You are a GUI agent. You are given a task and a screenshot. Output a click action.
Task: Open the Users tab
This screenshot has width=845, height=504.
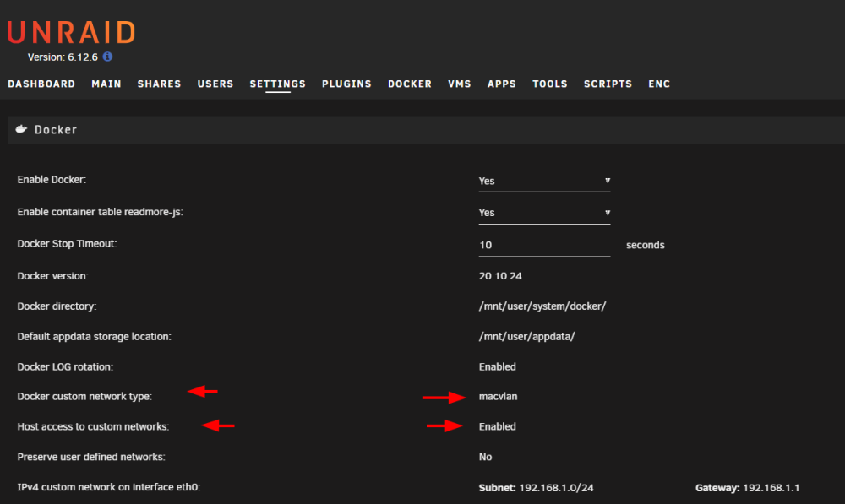point(215,84)
